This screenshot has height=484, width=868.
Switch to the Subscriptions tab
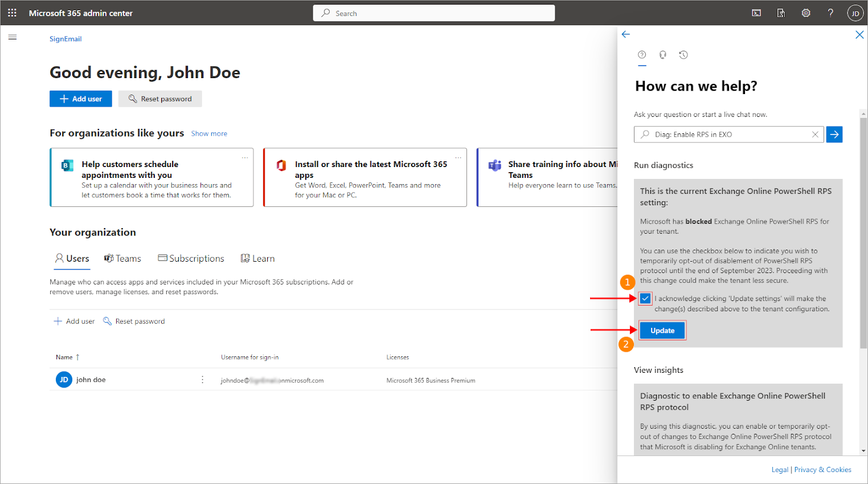tap(191, 258)
